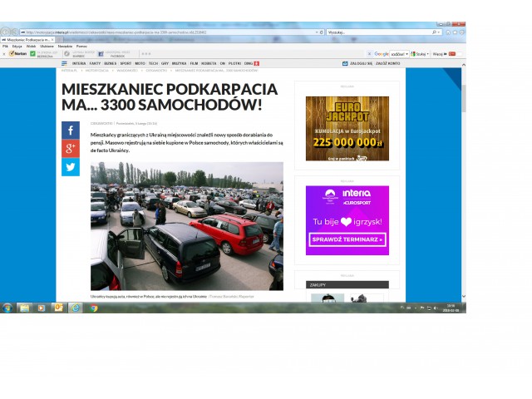The width and height of the screenshot is (532, 399).
Task: Open the 'Ulubione' menu
Action: (47, 46)
